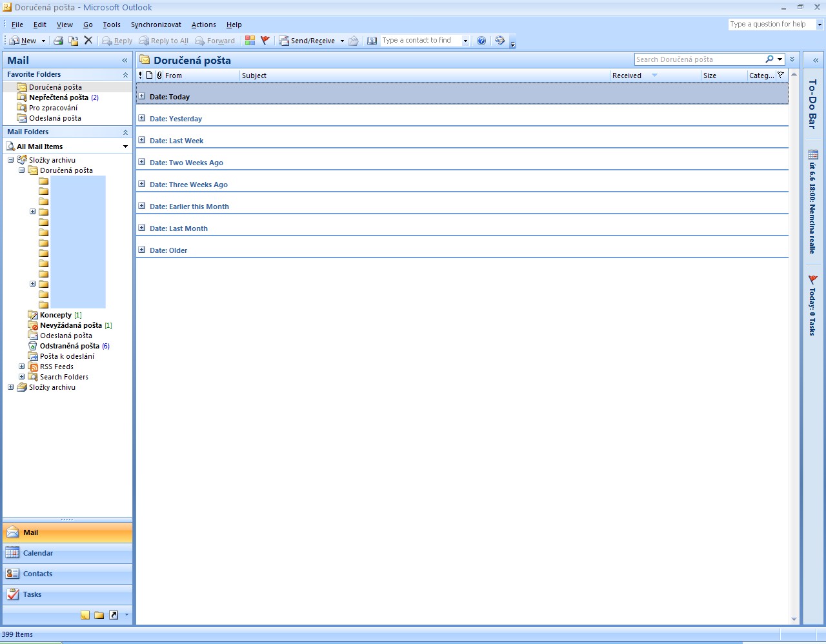
Task: Collapse the Doručená pošta tree node
Action: pos(22,170)
